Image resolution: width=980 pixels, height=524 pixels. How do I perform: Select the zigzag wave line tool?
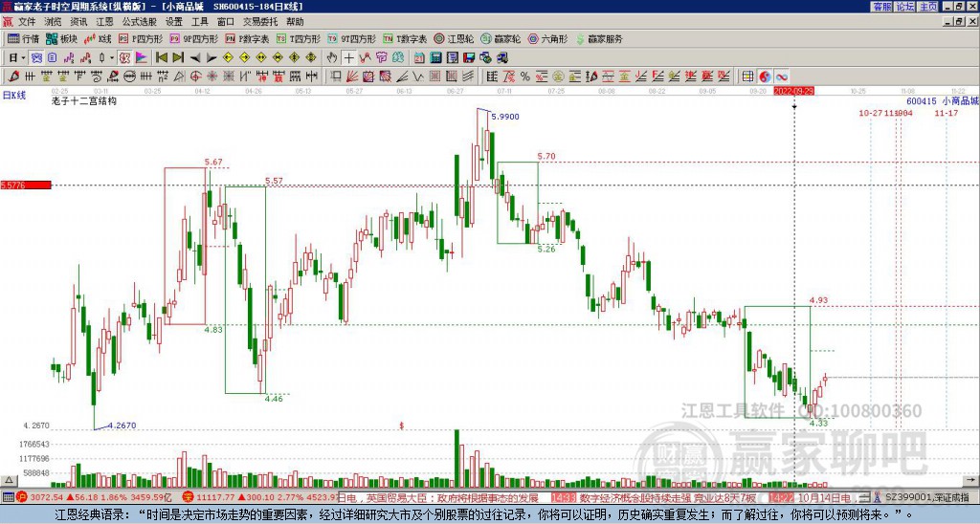418,76
